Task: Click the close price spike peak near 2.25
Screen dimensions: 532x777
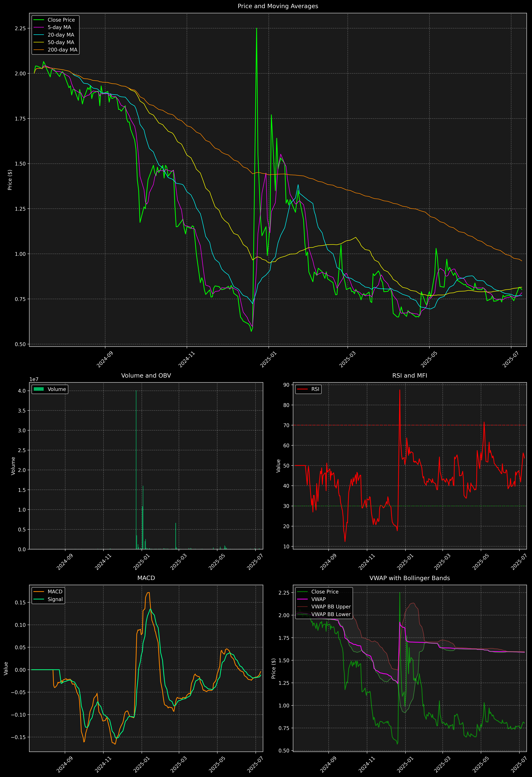Action: [x=257, y=28]
